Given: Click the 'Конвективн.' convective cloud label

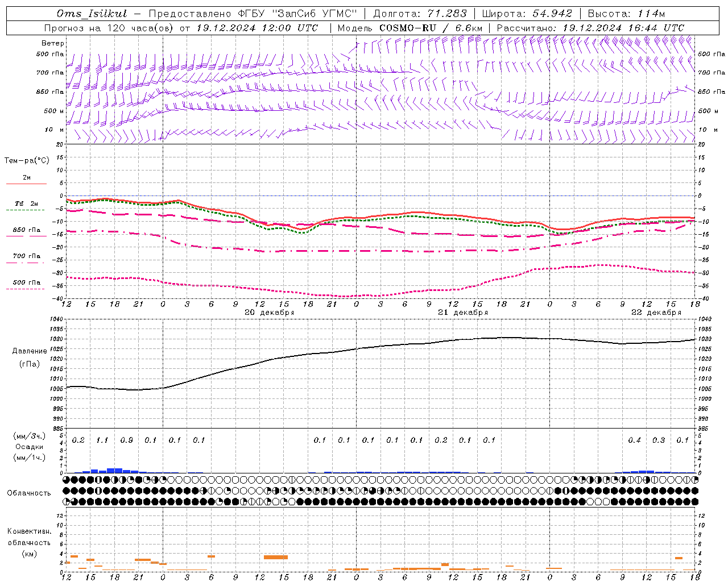Looking at the screenshot, I should pyautogui.click(x=29, y=531).
